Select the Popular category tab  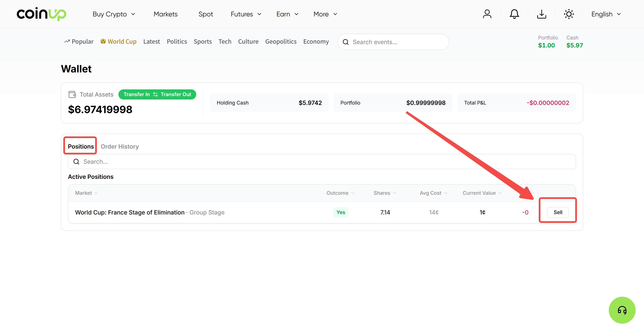79,41
